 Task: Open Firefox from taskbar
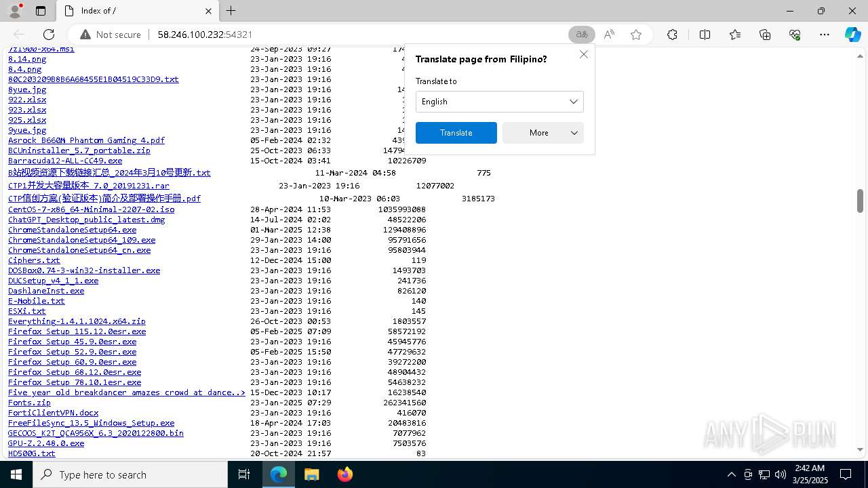[344, 474]
